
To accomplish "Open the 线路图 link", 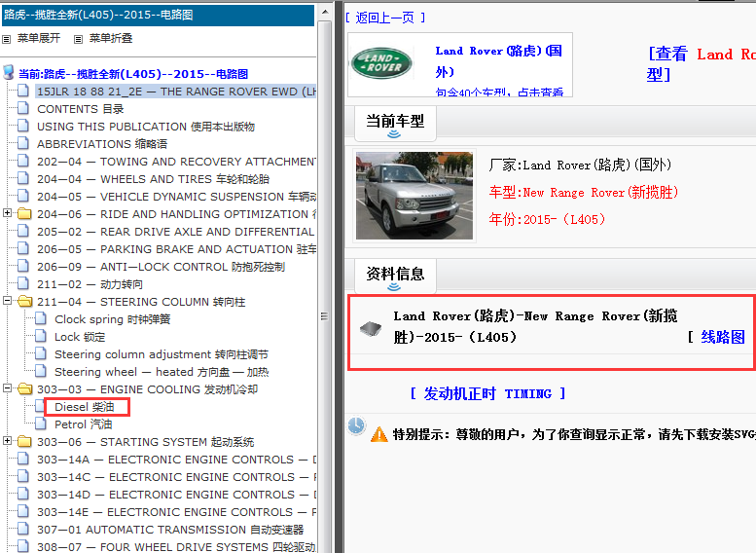I will point(723,337).
